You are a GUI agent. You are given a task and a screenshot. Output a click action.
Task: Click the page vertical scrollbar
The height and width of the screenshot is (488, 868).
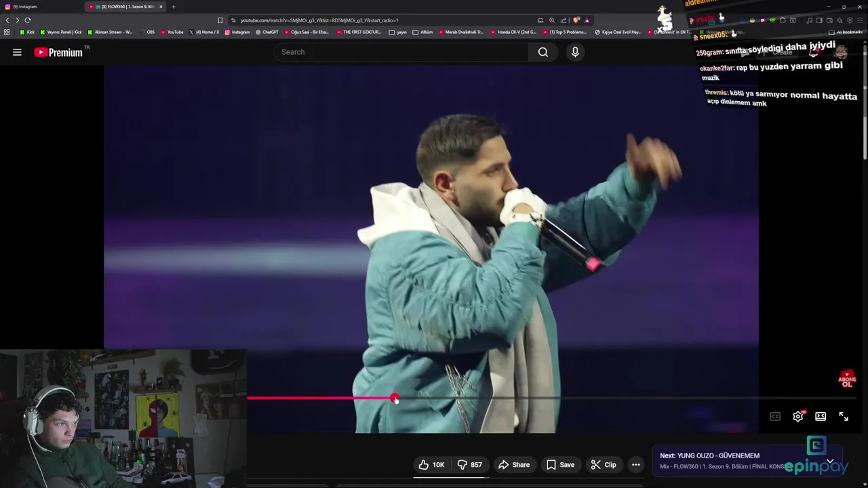pyautogui.click(x=865, y=102)
